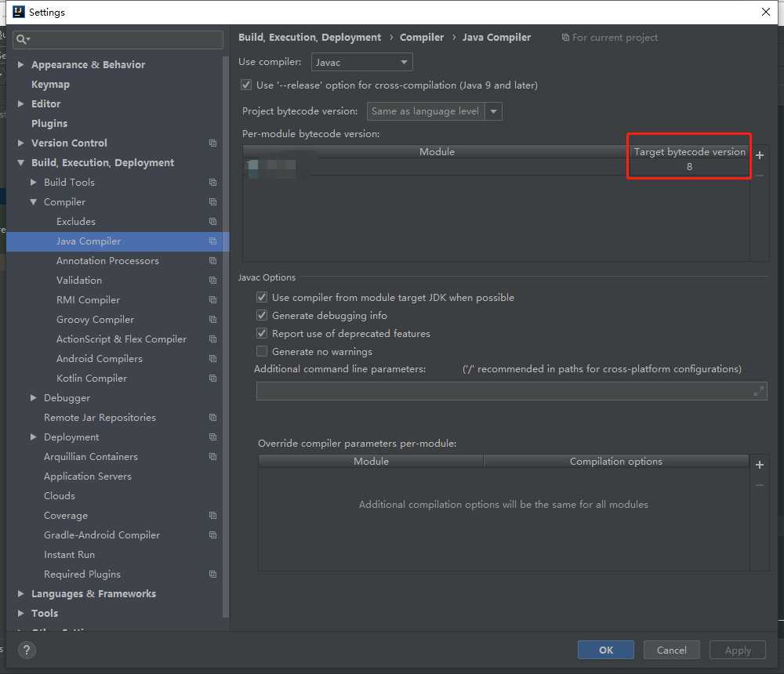Click project-level icon beside Annotation Processors

(212, 260)
